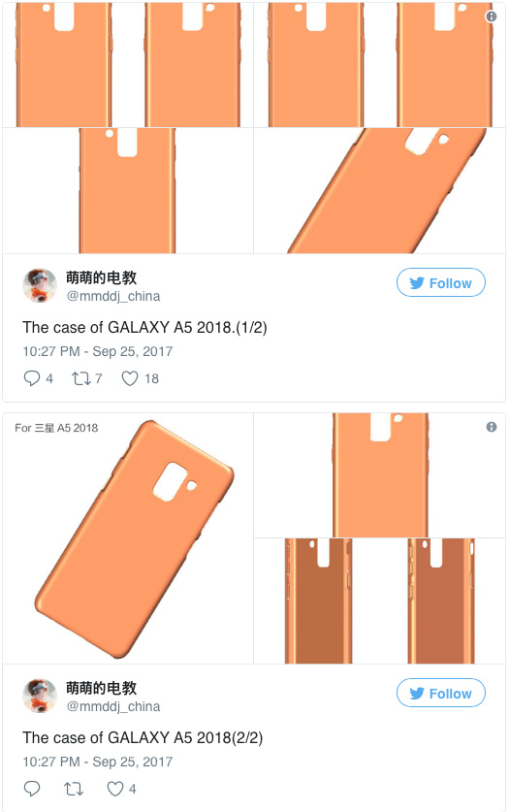The height and width of the screenshot is (812, 509).
Task: Follow @mmddj_china from second tweet
Action: pyautogui.click(x=441, y=693)
